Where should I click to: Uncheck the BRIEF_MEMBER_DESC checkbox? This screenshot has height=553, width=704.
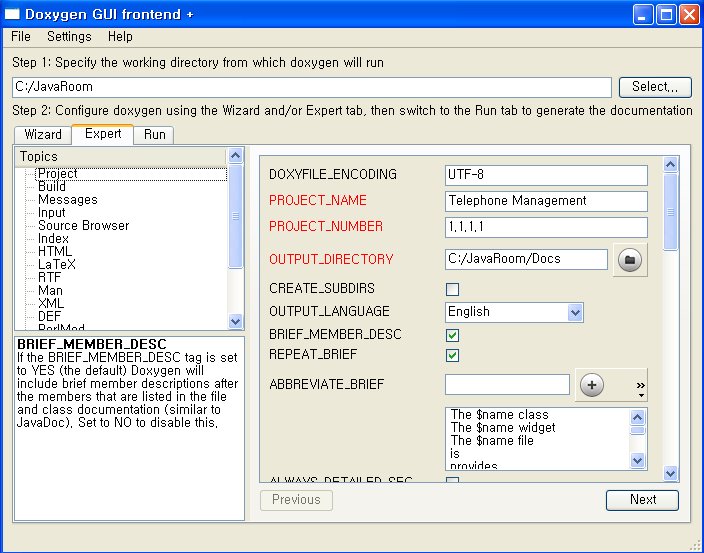point(452,335)
